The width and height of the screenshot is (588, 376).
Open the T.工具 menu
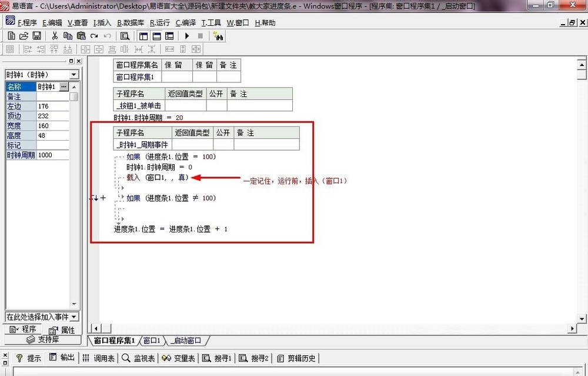click(x=212, y=23)
